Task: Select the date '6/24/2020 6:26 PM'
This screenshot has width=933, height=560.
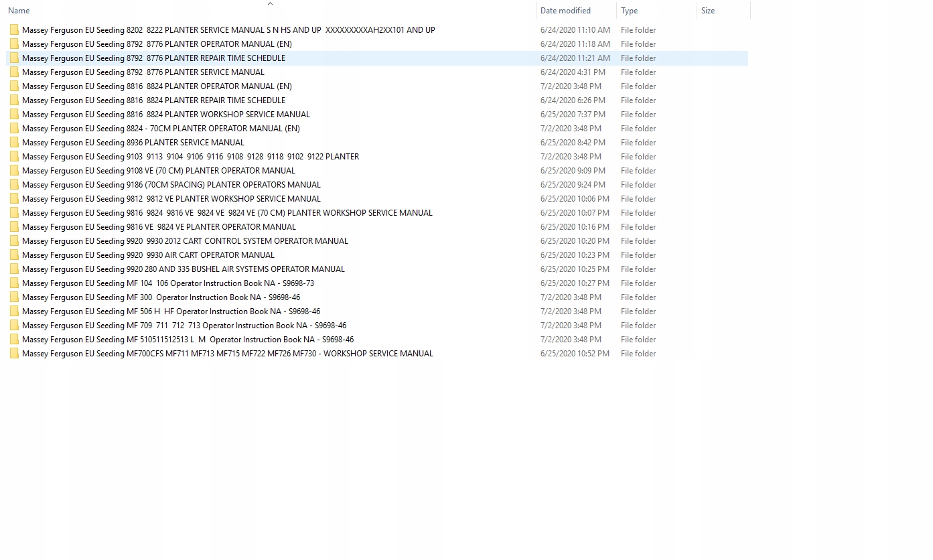Action: 573,100
